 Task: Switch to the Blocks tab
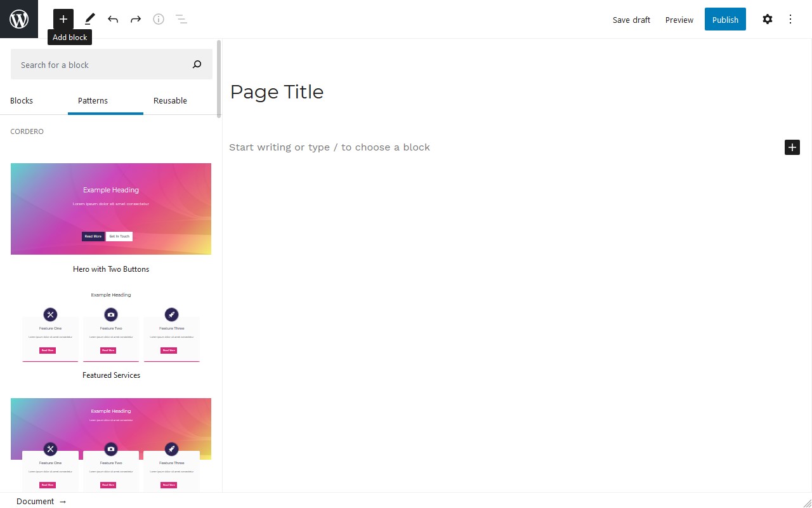(x=22, y=100)
